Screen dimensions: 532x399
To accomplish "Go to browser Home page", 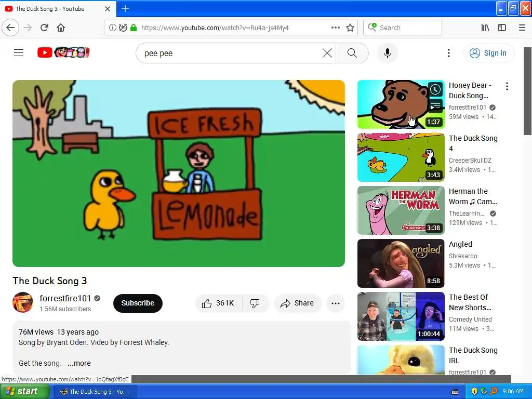I will pos(61,28).
